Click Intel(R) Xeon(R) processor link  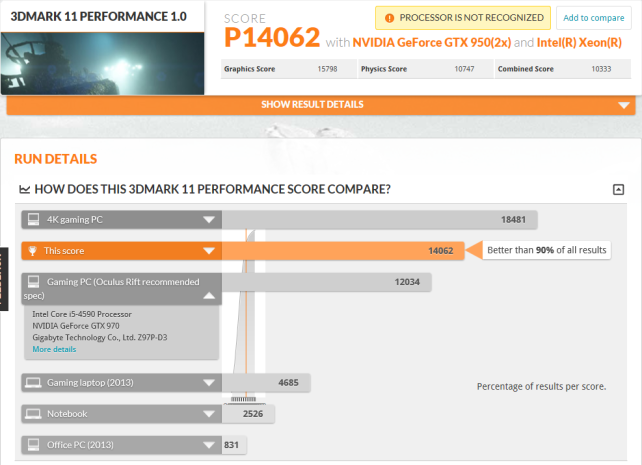(x=579, y=43)
